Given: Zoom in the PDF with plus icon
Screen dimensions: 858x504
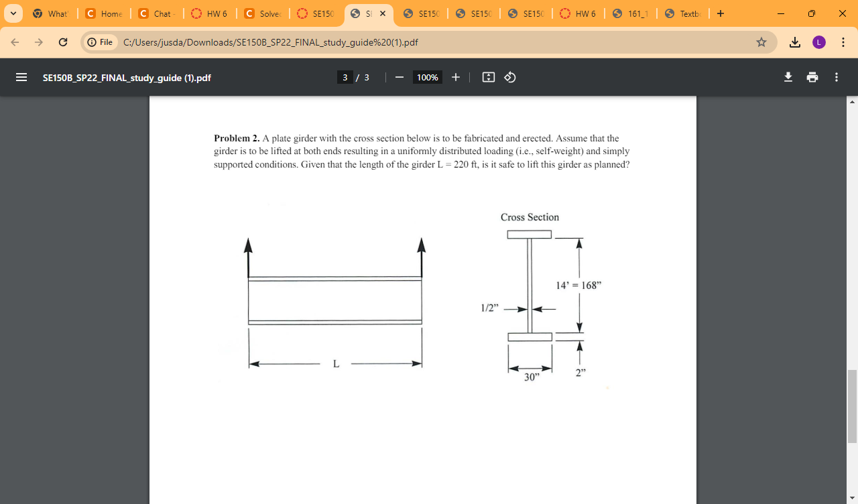Looking at the screenshot, I should point(456,77).
